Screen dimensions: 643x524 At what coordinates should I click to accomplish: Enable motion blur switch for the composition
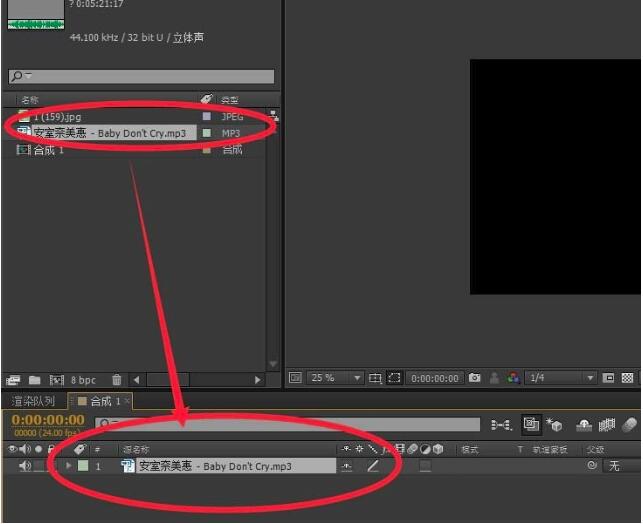point(629,425)
